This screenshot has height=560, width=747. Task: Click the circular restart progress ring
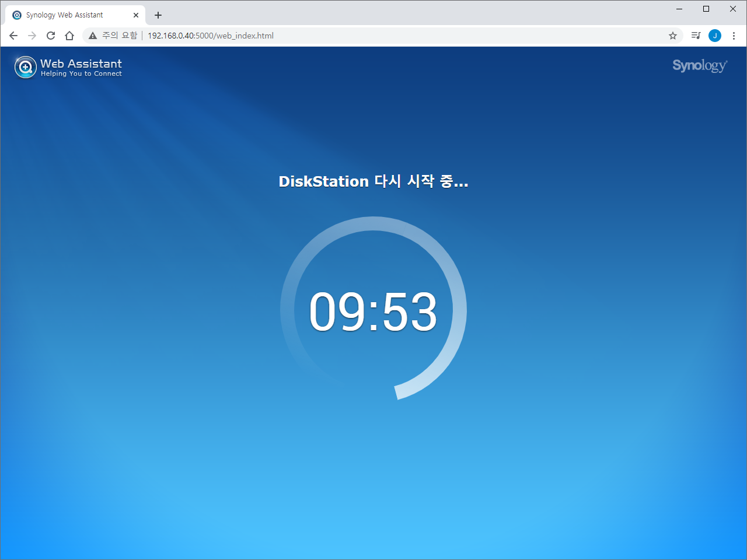[x=373, y=309]
